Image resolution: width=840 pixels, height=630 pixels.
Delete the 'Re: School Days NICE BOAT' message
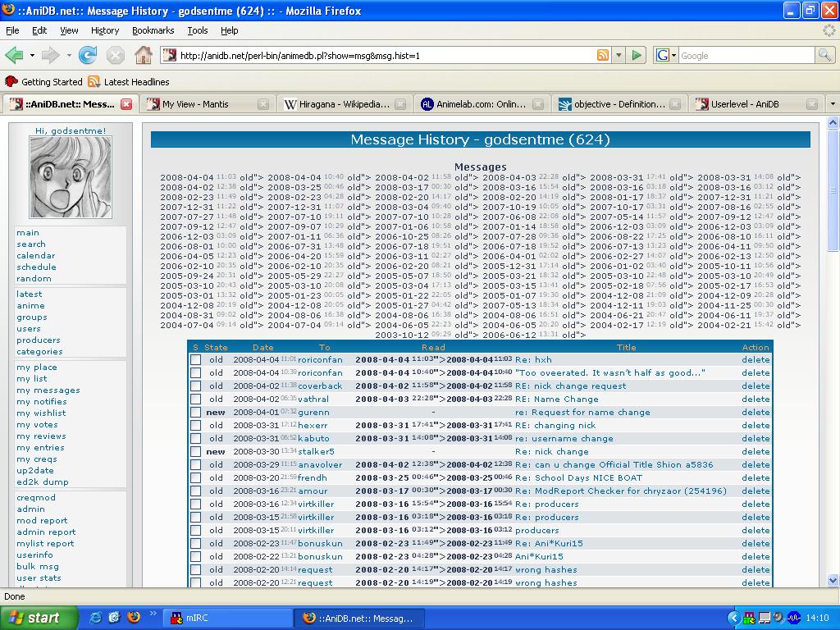click(756, 478)
